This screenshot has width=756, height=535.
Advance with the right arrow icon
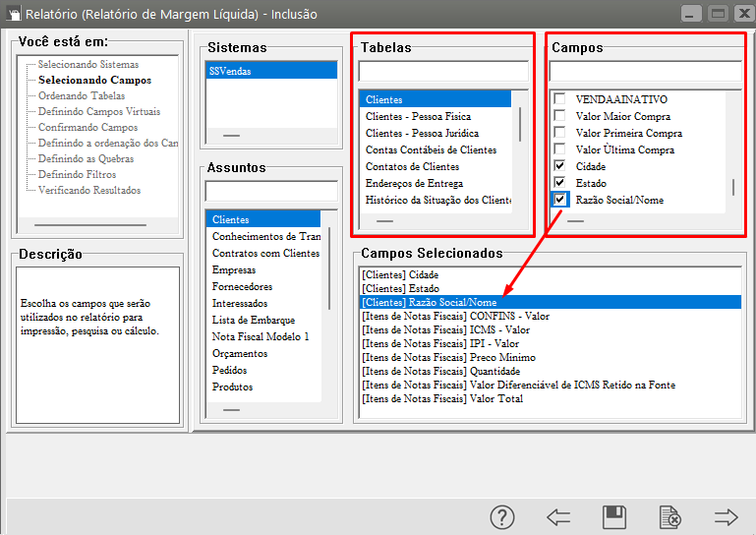pyautogui.click(x=727, y=516)
